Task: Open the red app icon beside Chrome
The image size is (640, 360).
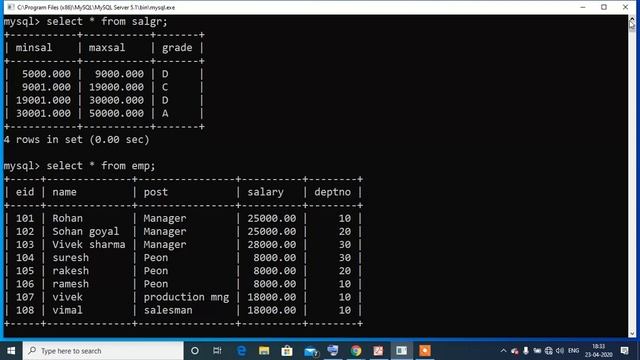Action: pos(378,351)
